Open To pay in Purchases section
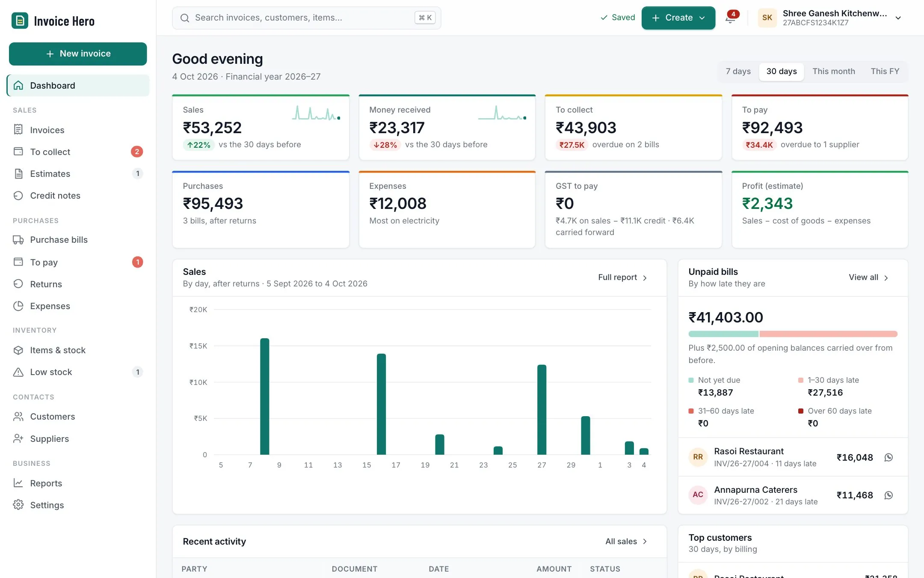This screenshot has height=578, width=924. 78,262
